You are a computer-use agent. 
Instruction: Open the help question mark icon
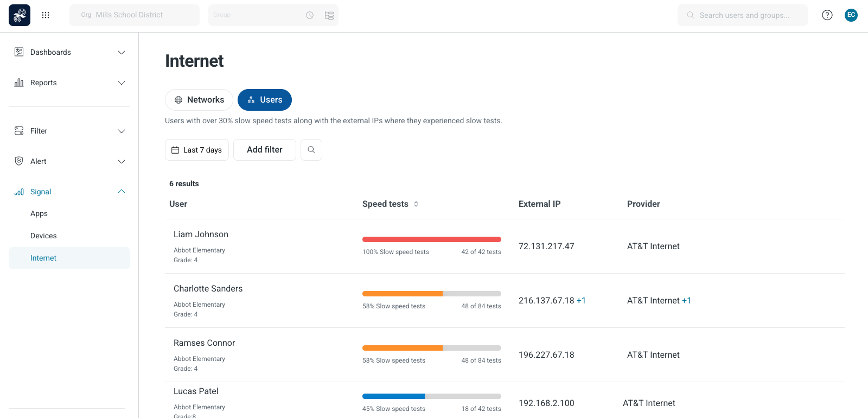pos(827,15)
